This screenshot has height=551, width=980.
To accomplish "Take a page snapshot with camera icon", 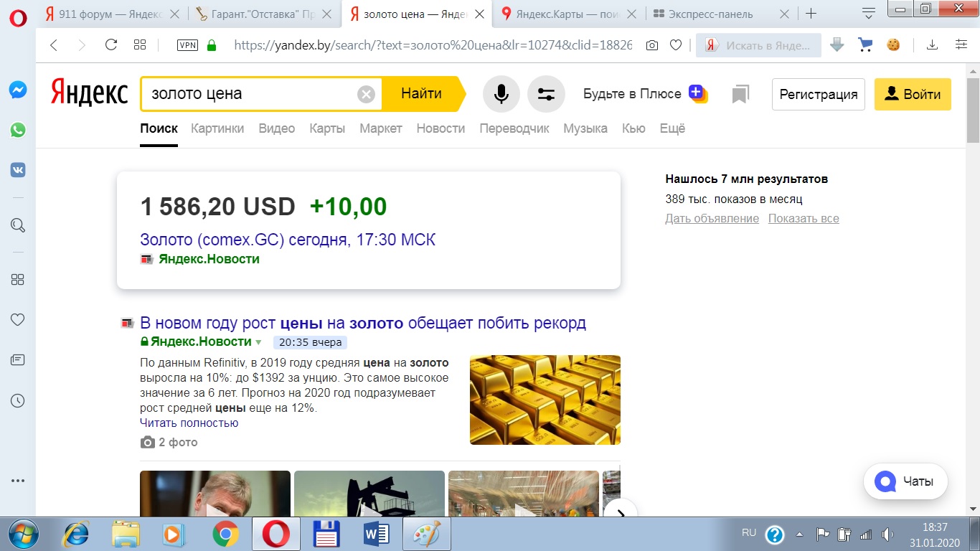I will pyautogui.click(x=652, y=45).
